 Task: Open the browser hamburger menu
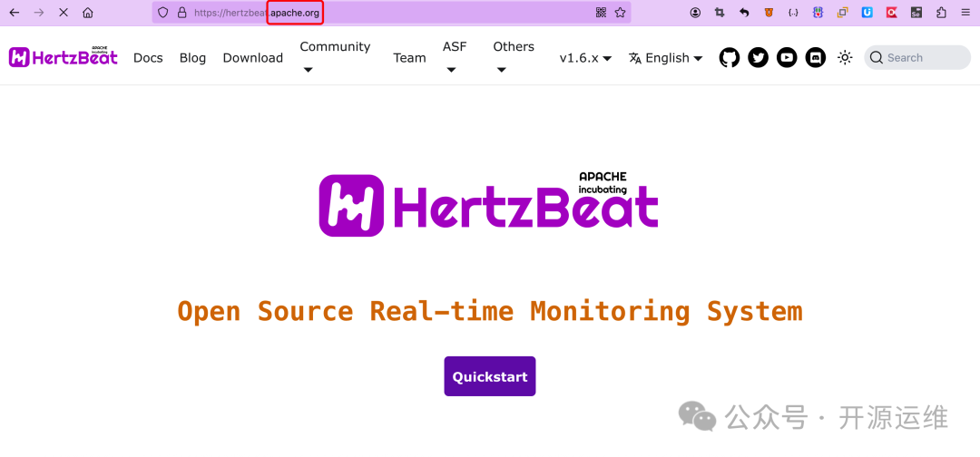965,13
